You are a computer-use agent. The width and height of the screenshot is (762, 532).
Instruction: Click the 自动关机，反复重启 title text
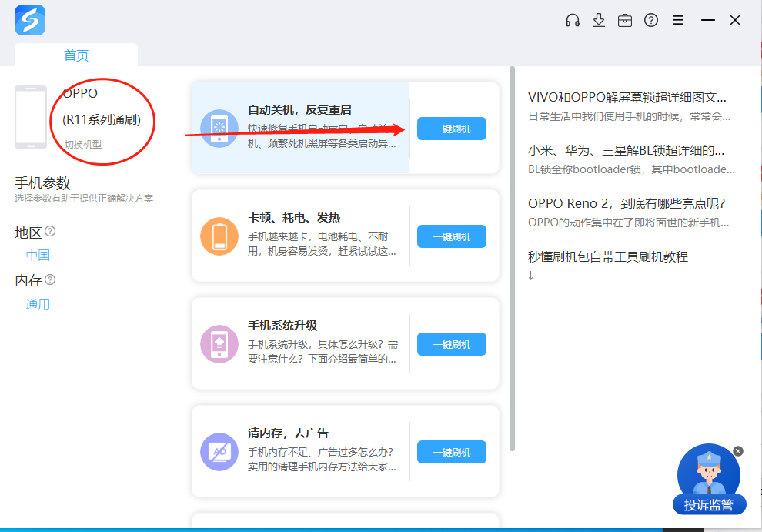click(299, 110)
